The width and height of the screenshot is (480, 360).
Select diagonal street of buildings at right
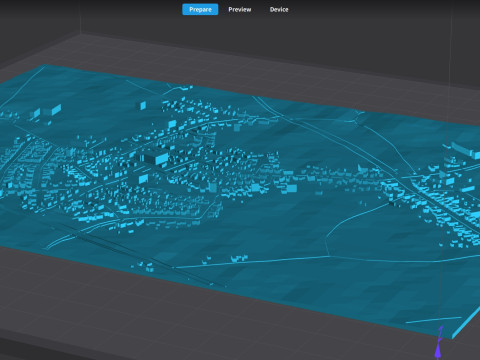(440, 207)
